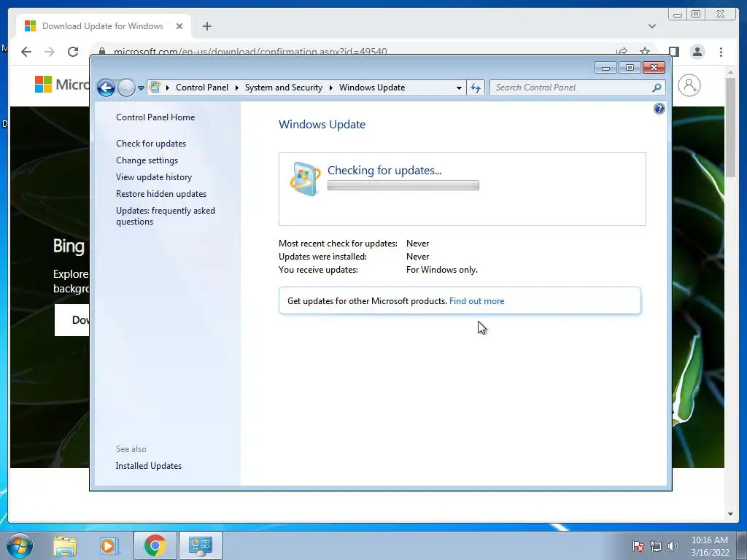The height and width of the screenshot is (560, 747).
Task: Go back in the Control Panel window
Action: click(106, 87)
